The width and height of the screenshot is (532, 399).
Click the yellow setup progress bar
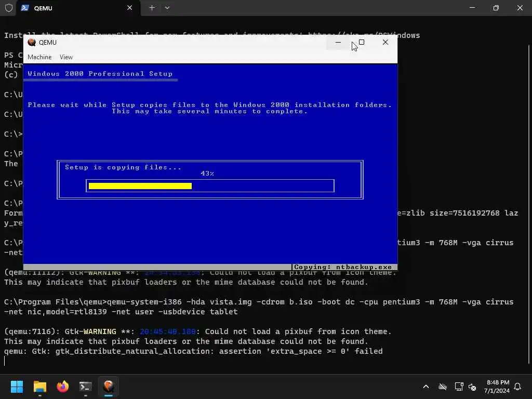140,186
